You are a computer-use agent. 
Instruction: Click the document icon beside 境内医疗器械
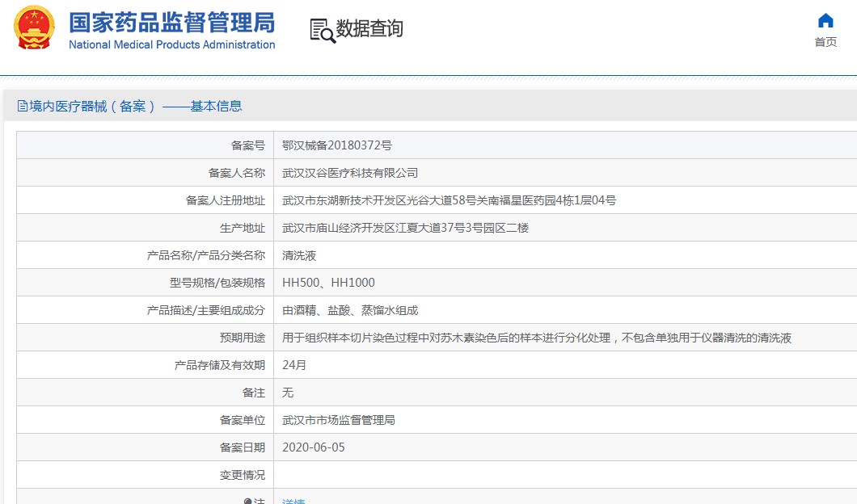tap(23, 106)
